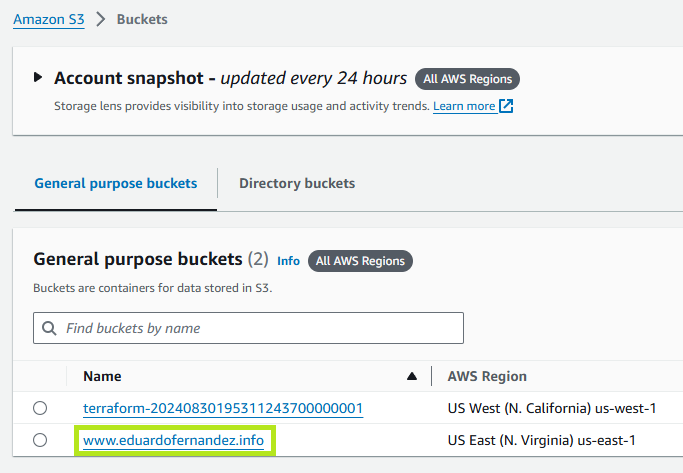Open the terraform-20240830195311243700000001 bucket
Viewport: 683px width, 473px height.
[222, 408]
